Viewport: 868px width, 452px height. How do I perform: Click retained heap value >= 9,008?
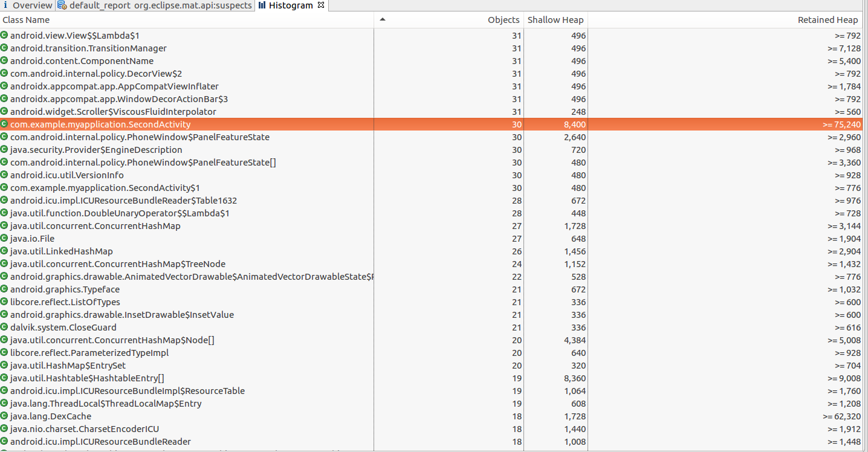pyautogui.click(x=844, y=378)
